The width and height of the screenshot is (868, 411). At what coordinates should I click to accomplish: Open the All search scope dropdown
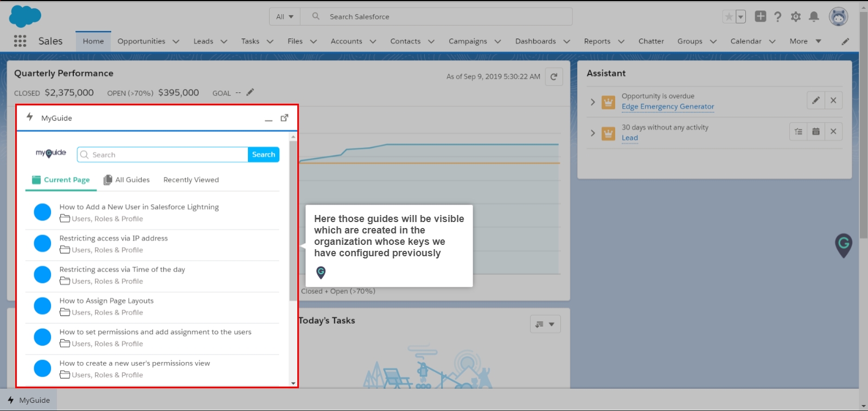click(285, 17)
